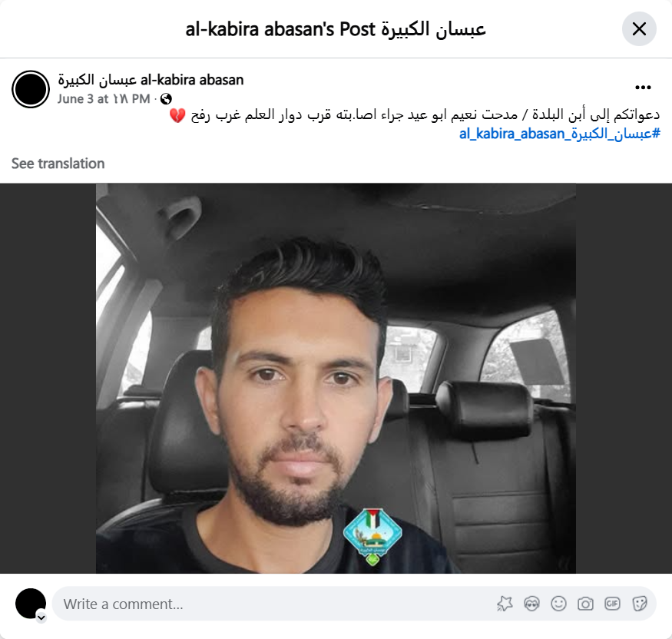Open the #al_kabira_abasan hashtag link
This screenshot has width=672, height=639.
559,134
